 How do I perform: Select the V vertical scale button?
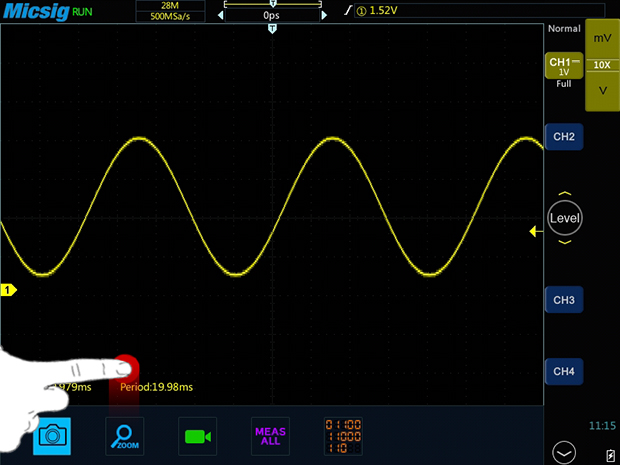tap(601, 90)
